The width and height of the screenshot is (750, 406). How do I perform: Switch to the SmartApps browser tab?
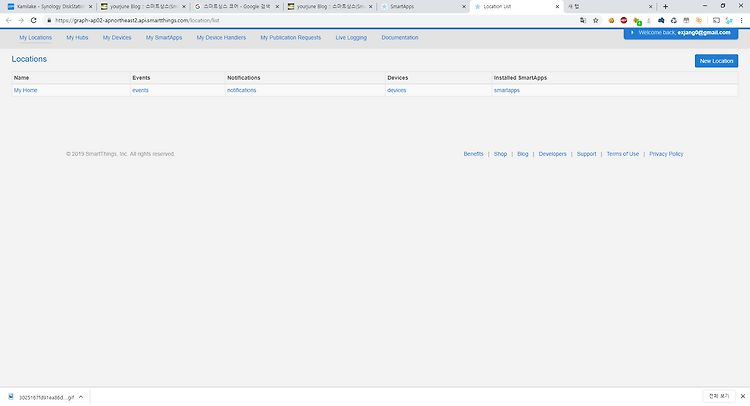point(423,7)
